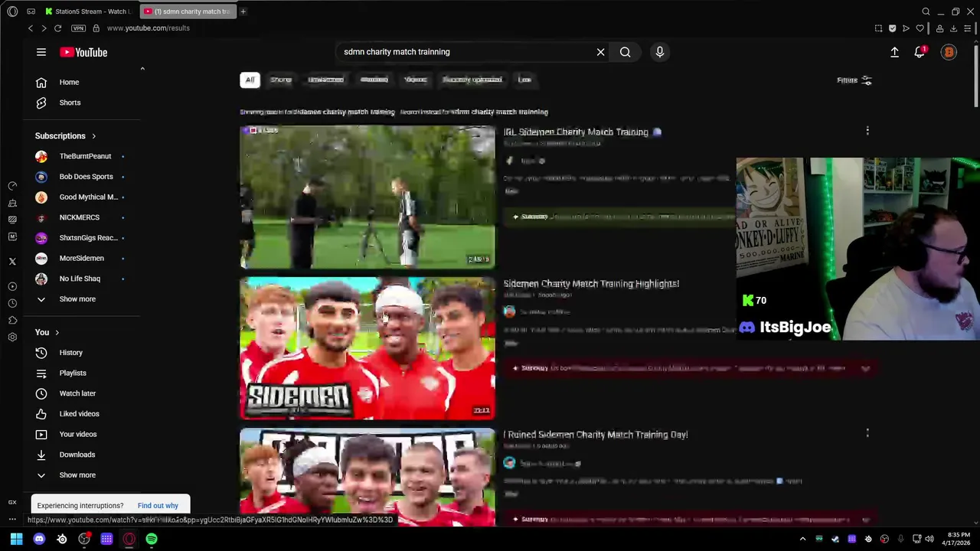Select the Shorts filter chip
Image resolution: width=980 pixels, height=551 pixels.
pos(281,80)
